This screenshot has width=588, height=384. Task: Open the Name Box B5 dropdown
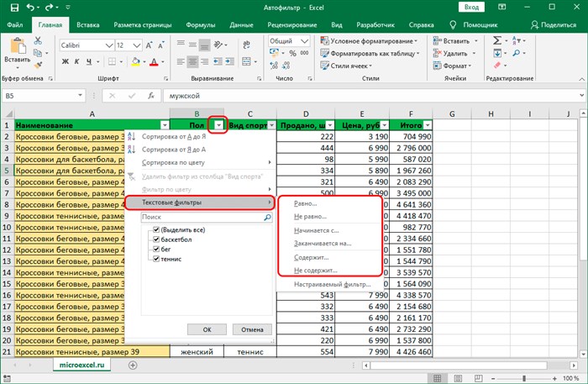80,96
